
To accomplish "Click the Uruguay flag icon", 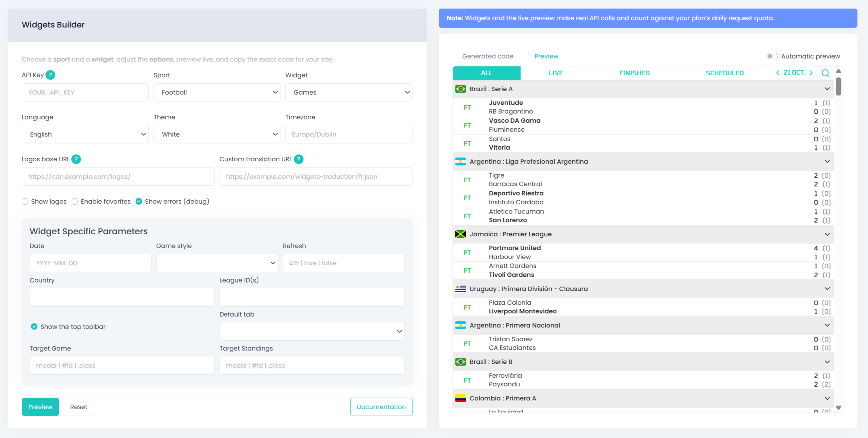I will (460, 289).
